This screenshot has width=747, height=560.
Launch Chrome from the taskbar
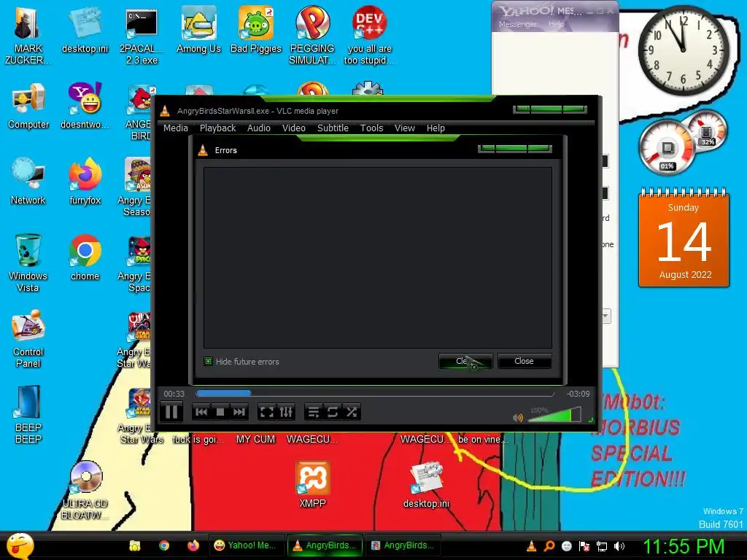point(164,545)
